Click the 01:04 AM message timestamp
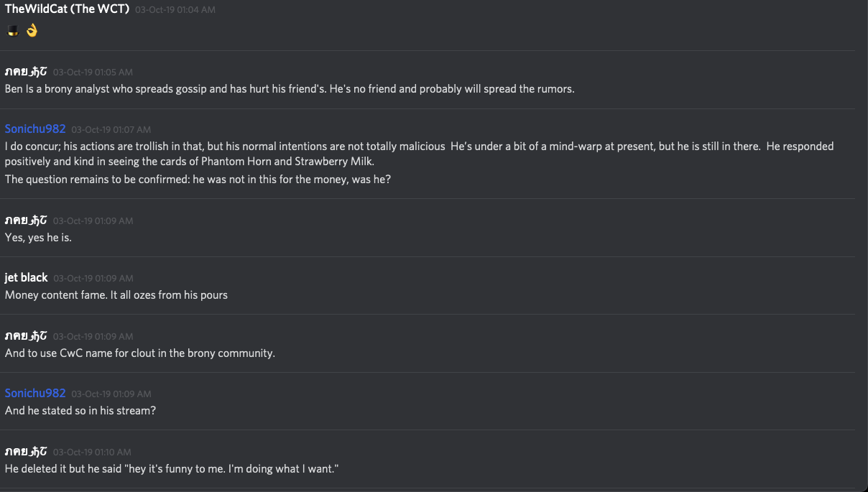 pyautogui.click(x=175, y=10)
